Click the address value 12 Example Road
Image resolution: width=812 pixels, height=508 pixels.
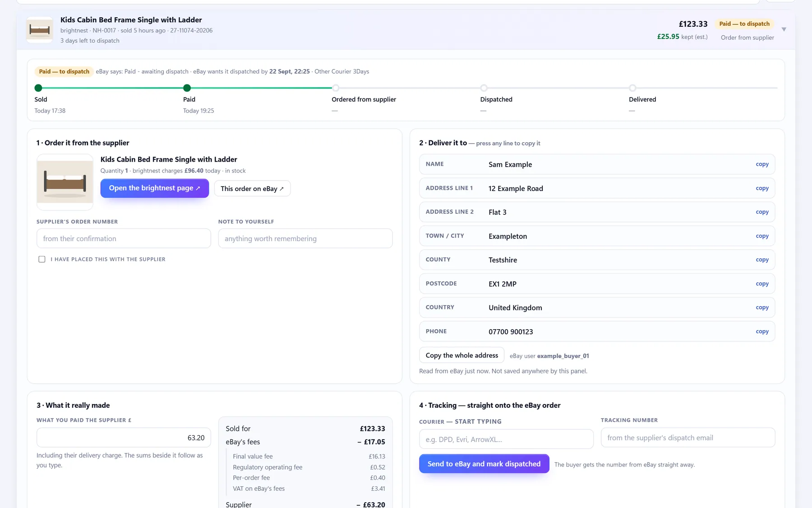(516, 188)
